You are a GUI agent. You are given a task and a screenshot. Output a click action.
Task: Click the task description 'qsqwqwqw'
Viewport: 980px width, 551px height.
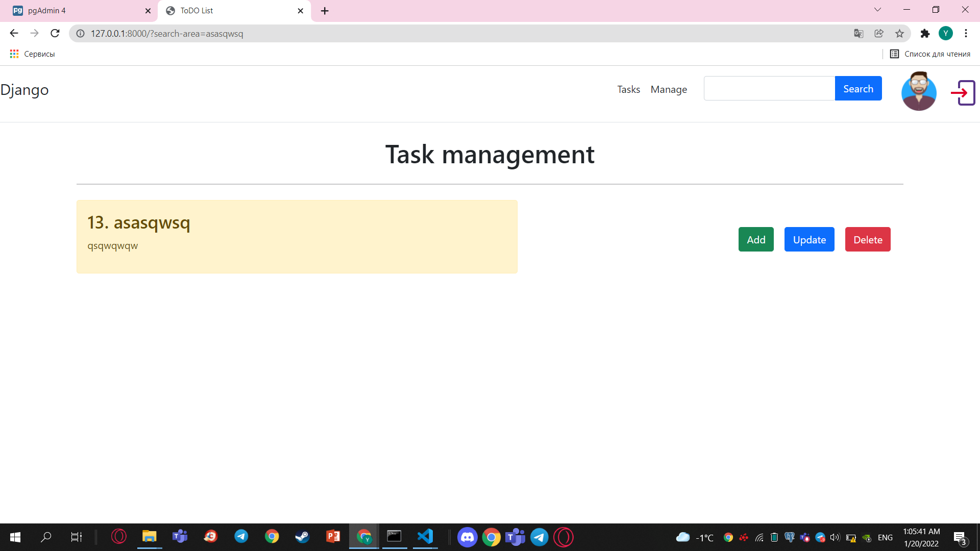[113, 246]
